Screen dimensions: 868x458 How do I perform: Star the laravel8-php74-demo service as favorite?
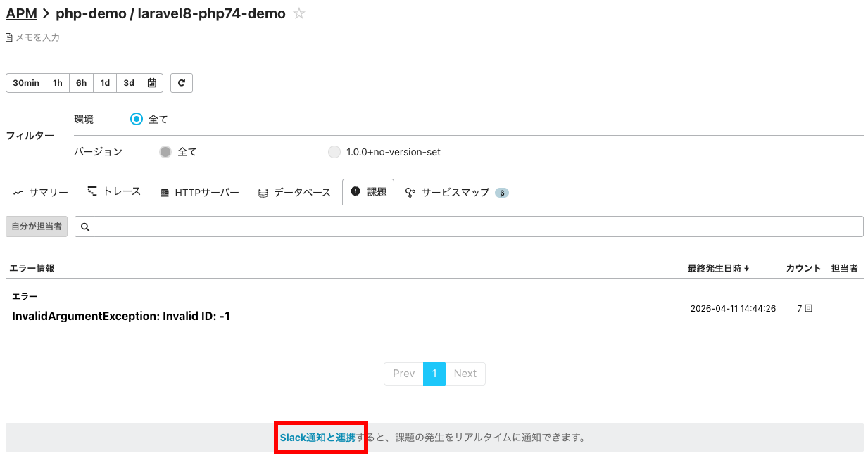[299, 13]
